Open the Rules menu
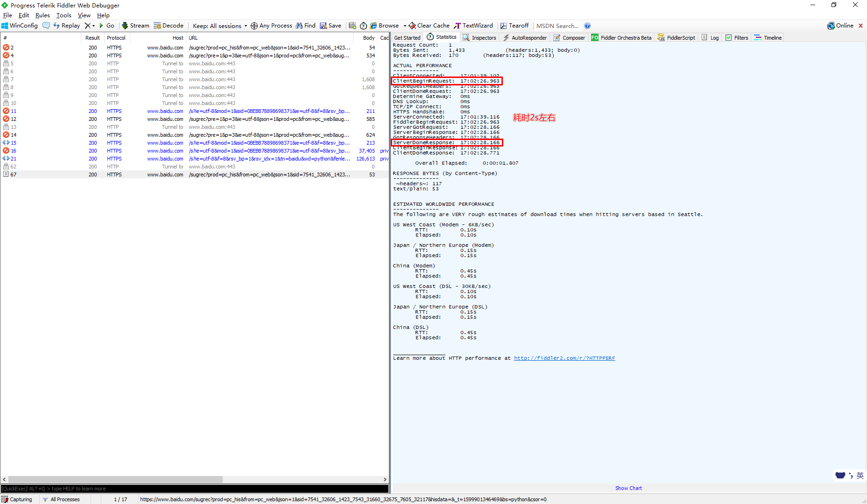867x504 pixels. coord(42,15)
